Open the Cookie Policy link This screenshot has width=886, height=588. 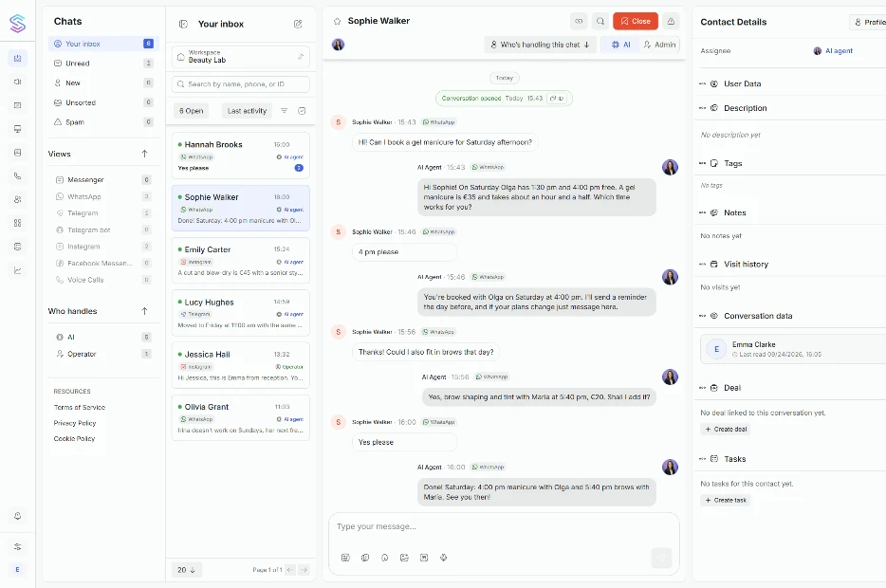click(74, 439)
